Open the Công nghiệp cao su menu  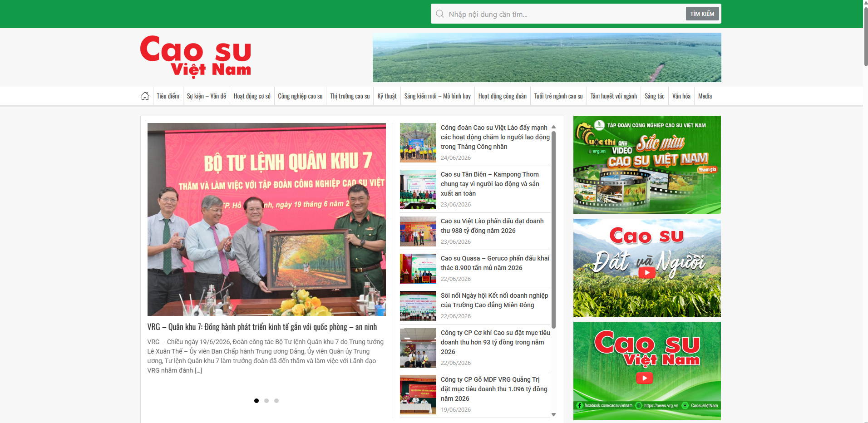coord(300,96)
